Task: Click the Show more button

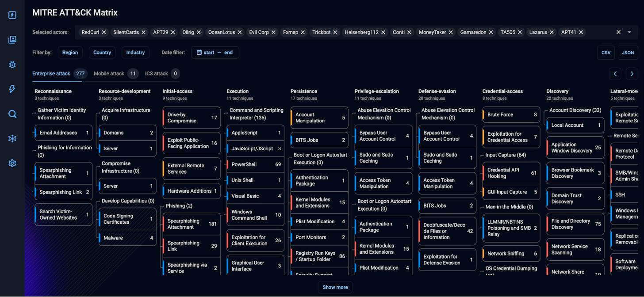Action: click(335, 287)
